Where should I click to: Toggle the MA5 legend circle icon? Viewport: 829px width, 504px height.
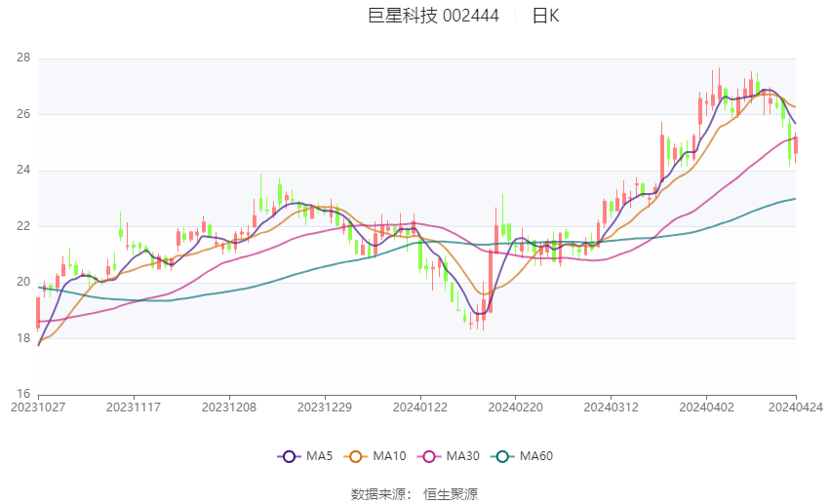click(289, 456)
